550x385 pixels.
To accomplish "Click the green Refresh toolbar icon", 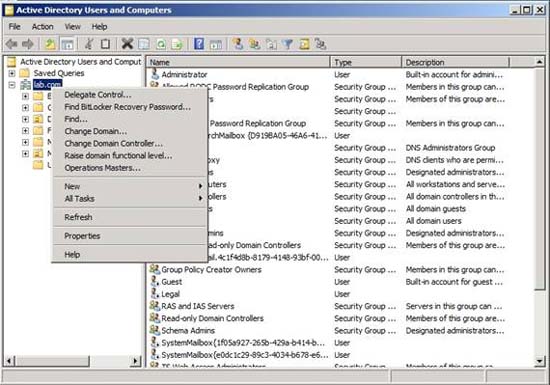I will point(160,44).
